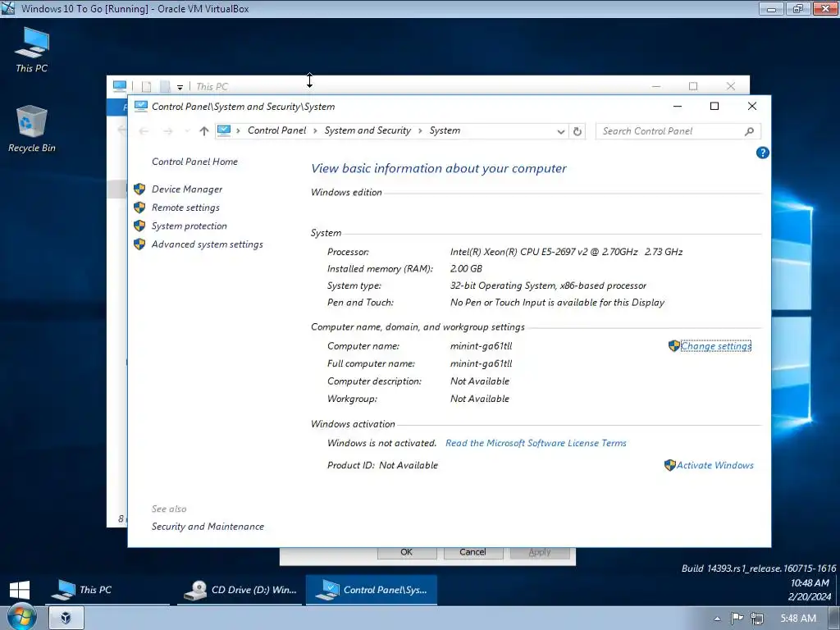
Task: Go back with the Back arrow
Action: click(144, 131)
